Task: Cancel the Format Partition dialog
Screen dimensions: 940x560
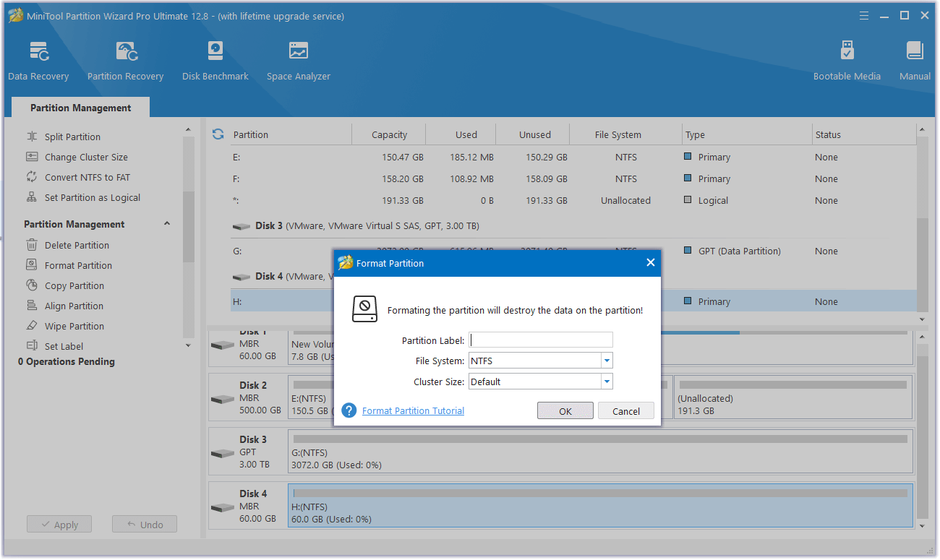Action: (626, 410)
